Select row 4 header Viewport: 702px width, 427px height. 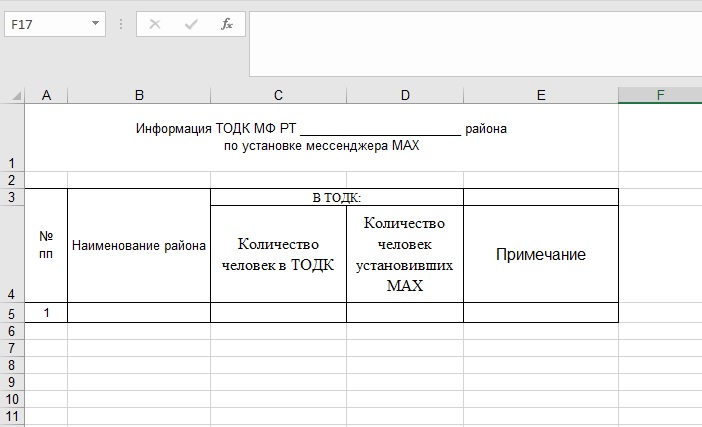(12, 254)
